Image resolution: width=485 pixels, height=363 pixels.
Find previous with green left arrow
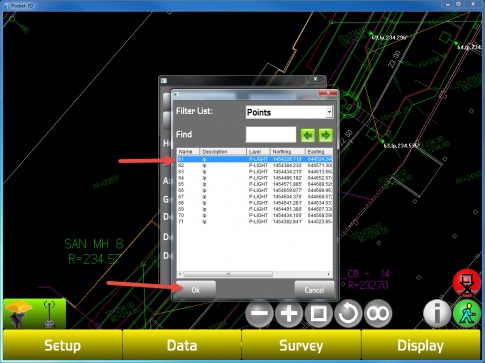point(308,135)
